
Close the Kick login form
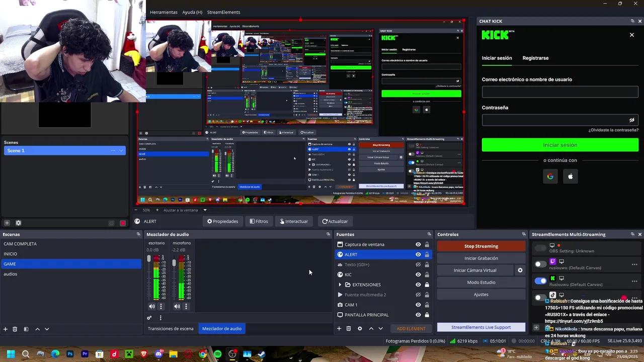[x=632, y=35]
